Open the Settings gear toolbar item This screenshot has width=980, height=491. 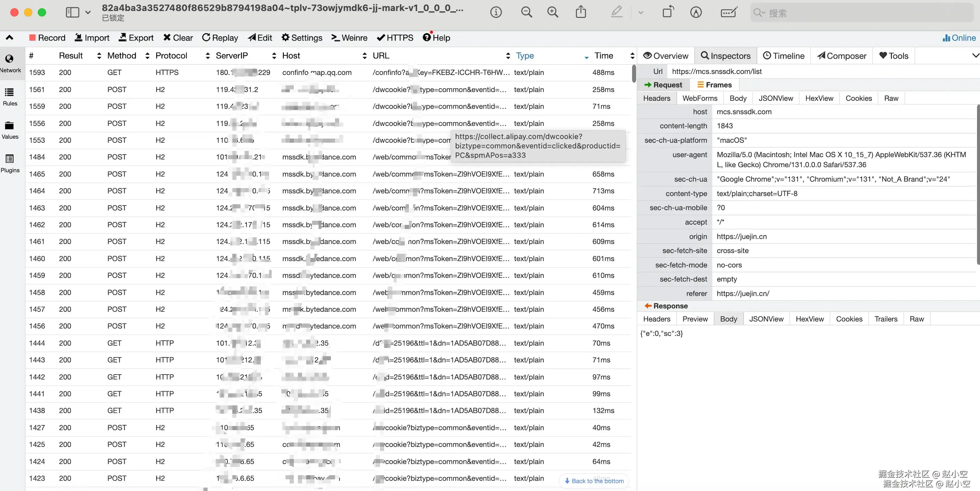[285, 38]
